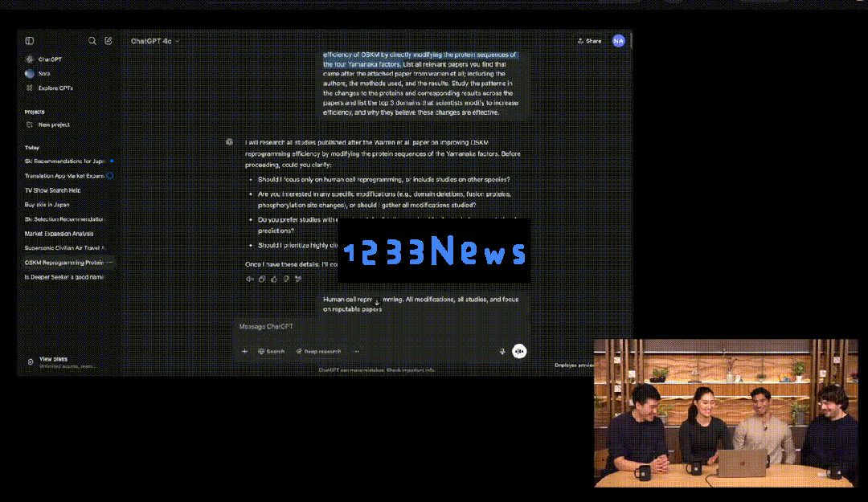Open chat TV Show Search Help
The image size is (868, 502).
52,190
